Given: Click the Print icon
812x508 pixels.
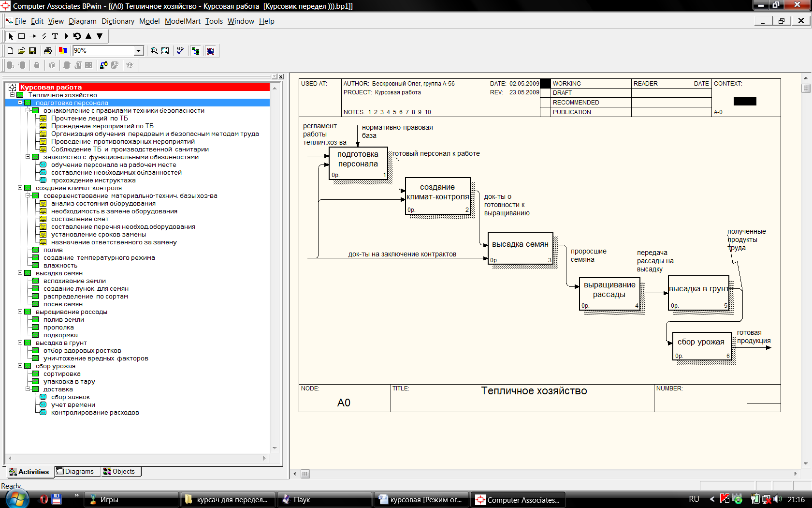Looking at the screenshot, I should [47, 51].
